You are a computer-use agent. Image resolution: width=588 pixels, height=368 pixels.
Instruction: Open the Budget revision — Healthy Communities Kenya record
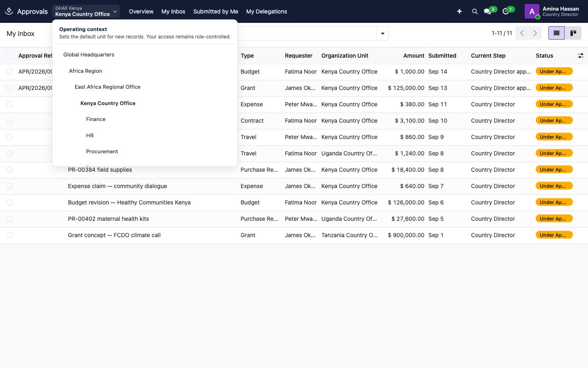129,202
